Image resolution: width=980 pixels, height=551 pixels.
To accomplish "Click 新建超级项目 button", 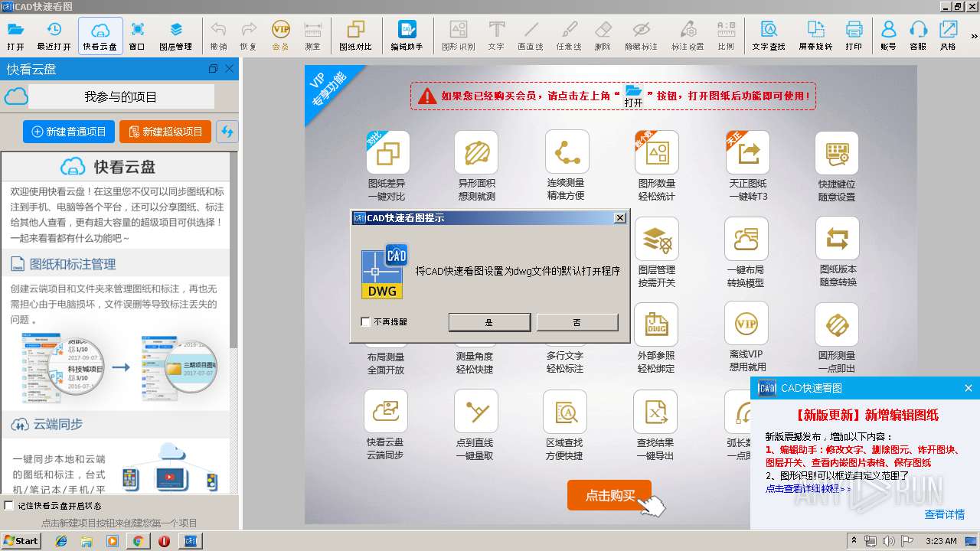I will click(165, 132).
